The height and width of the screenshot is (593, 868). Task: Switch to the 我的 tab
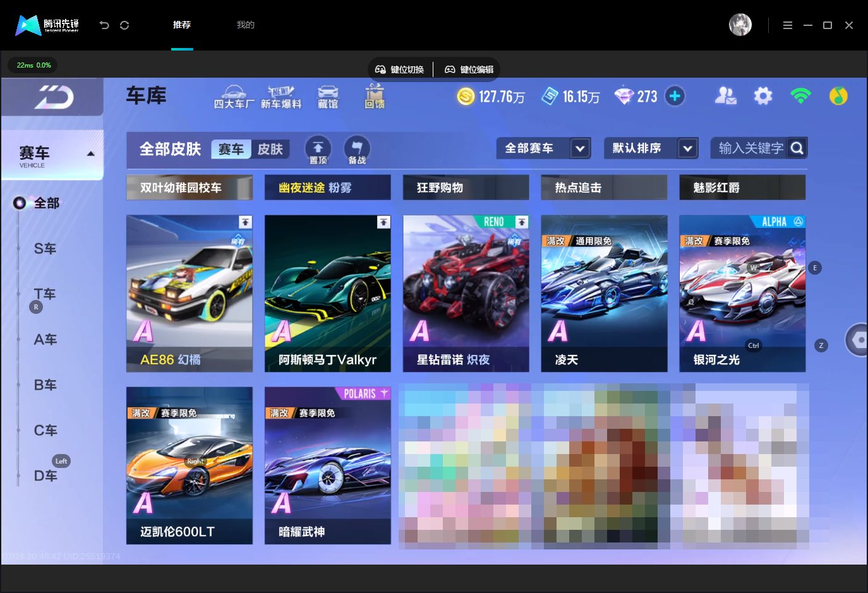coord(245,25)
